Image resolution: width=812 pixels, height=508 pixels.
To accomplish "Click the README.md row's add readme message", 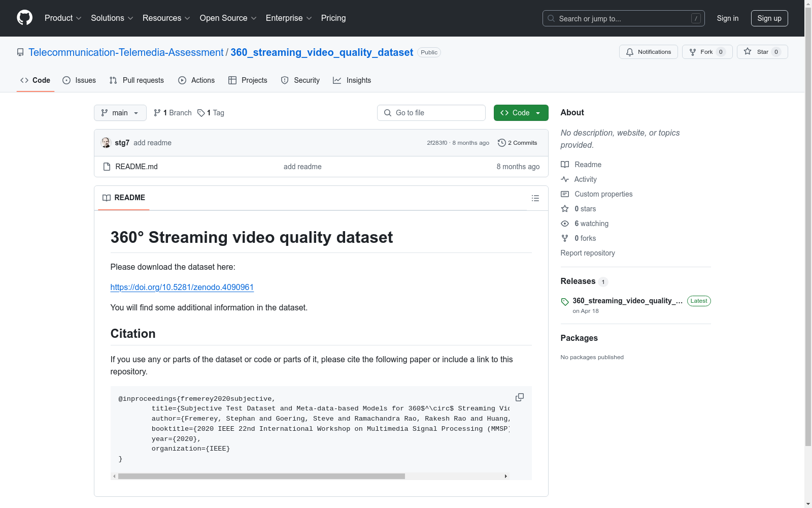I will (302, 167).
